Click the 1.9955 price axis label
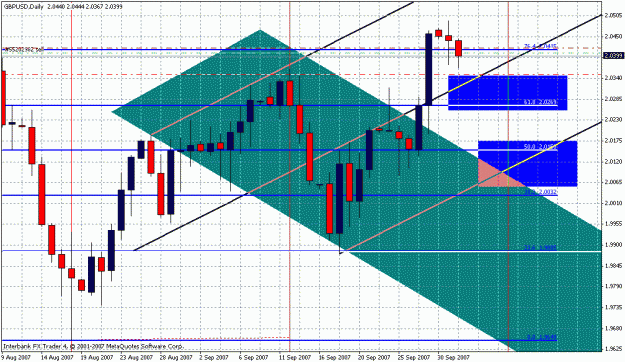625x362 pixels. coord(613,224)
